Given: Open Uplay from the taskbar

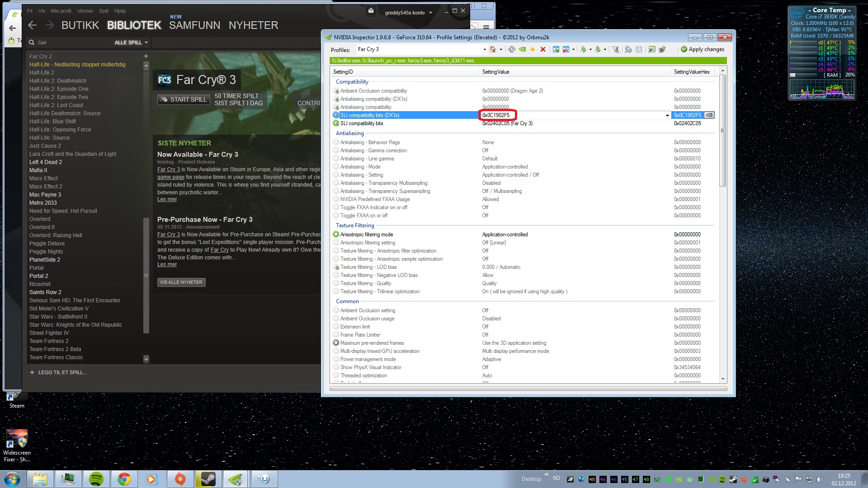Looking at the screenshot, I should tap(264, 479).
